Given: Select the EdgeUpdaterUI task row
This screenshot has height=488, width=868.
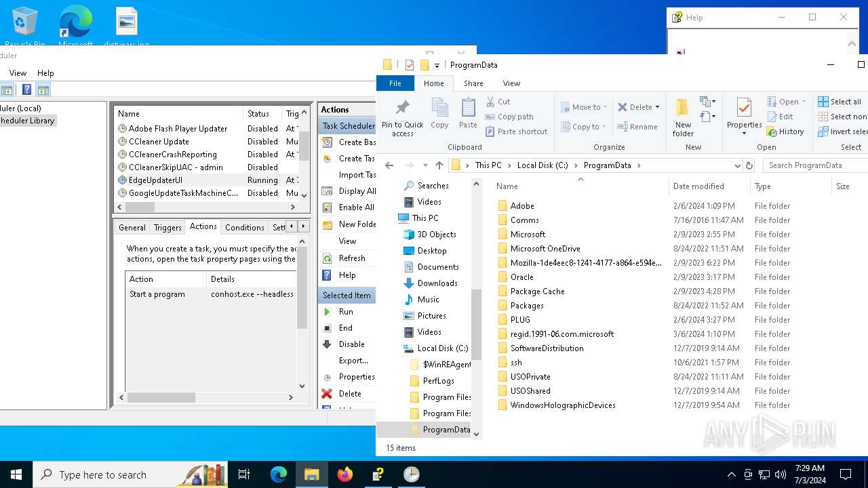Looking at the screenshot, I should click(207, 180).
